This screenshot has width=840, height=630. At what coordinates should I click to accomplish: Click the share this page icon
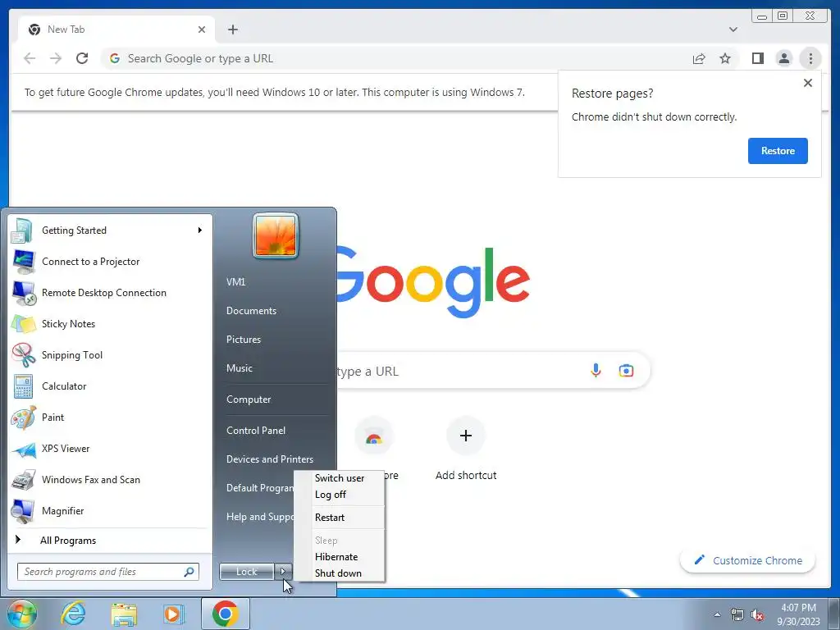pos(699,58)
